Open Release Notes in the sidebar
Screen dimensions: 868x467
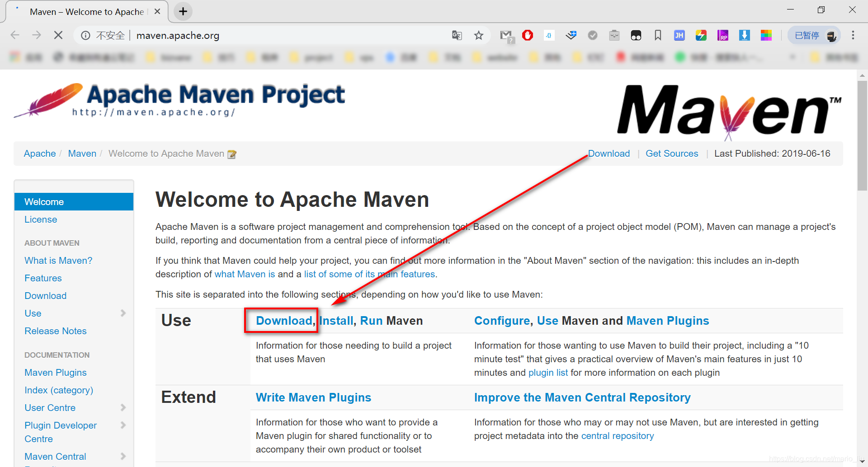click(x=56, y=331)
